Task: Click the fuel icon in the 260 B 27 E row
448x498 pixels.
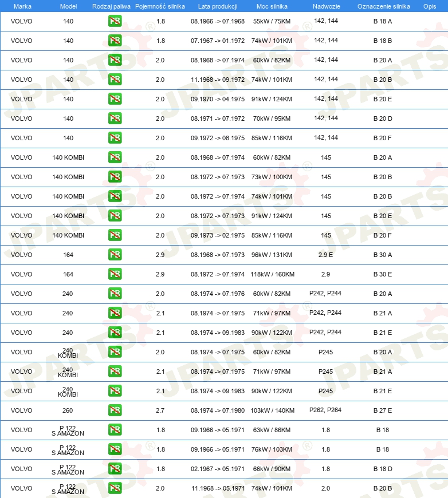Action: [115, 410]
